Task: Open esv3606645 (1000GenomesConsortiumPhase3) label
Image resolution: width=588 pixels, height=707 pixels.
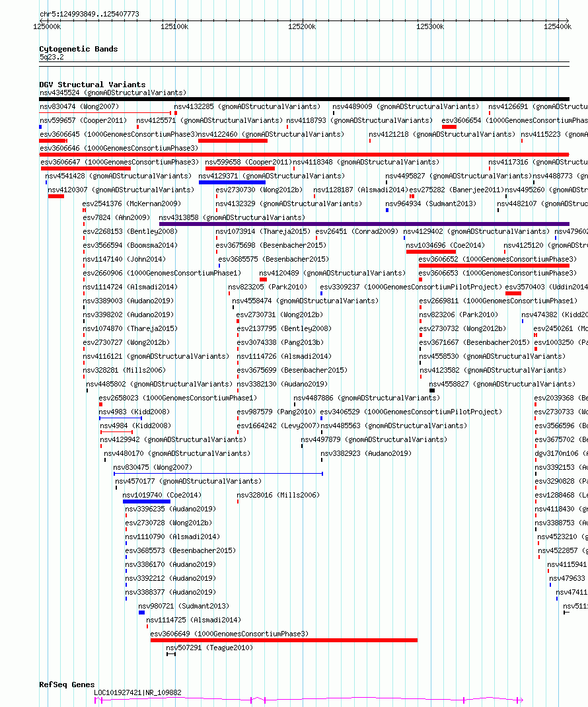Action: pos(119,134)
